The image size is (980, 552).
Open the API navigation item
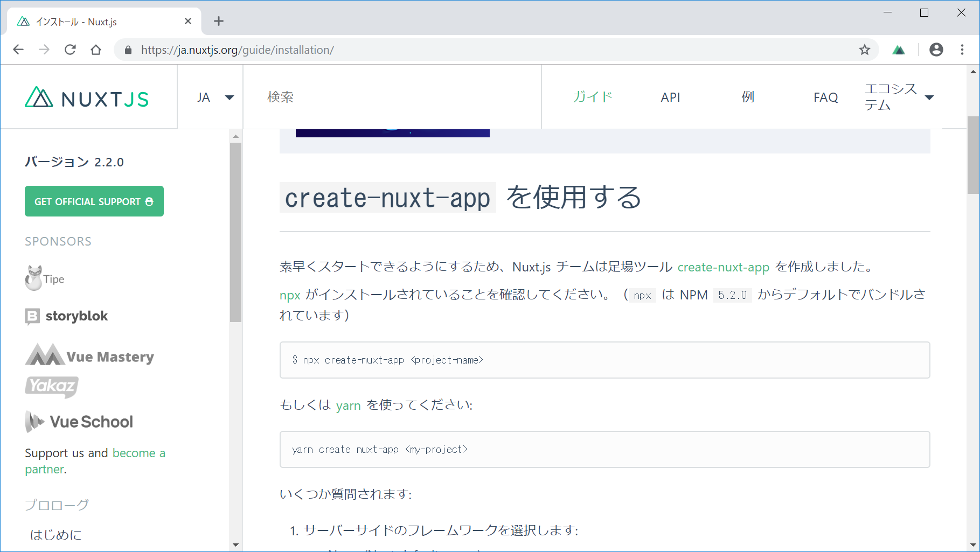670,97
